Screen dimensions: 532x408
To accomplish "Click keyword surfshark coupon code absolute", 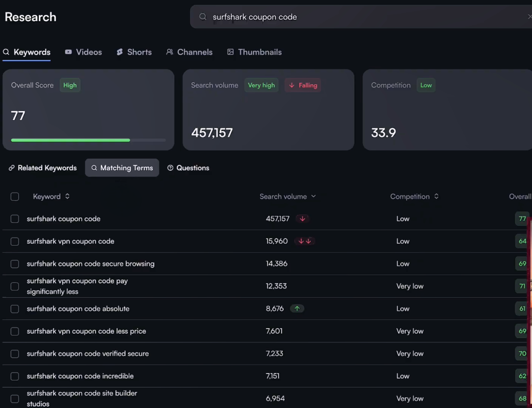I will 78,309.
